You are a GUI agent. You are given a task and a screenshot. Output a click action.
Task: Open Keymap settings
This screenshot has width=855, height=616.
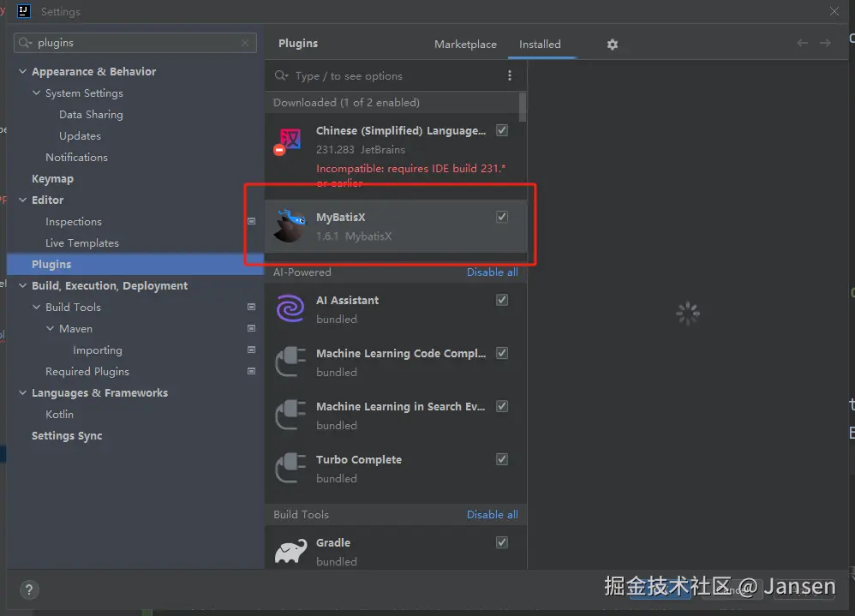pos(52,179)
